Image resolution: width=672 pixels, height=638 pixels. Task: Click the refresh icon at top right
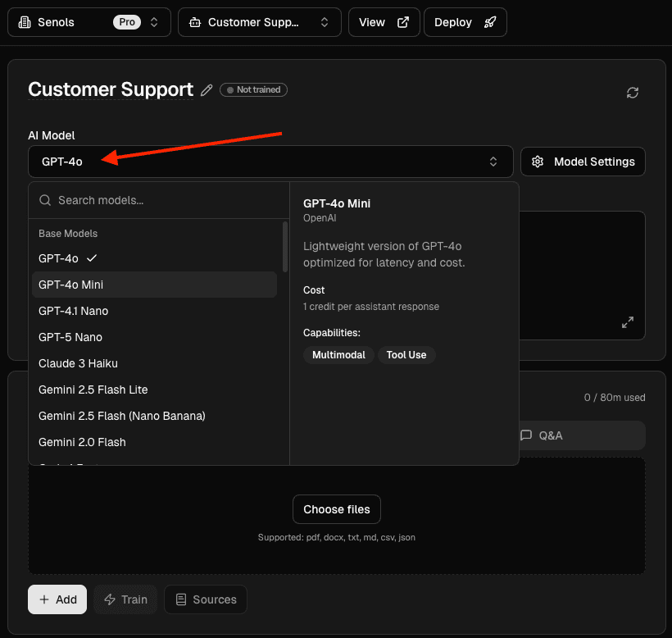[632, 93]
